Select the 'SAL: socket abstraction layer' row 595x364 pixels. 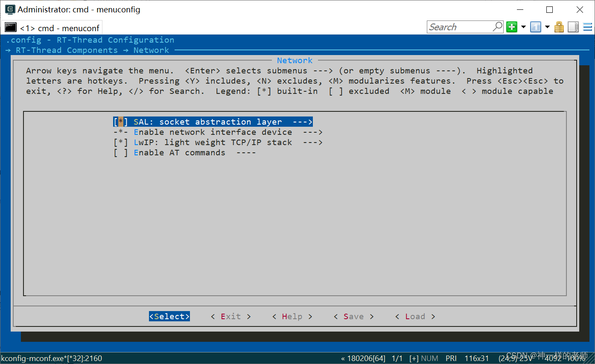click(213, 122)
